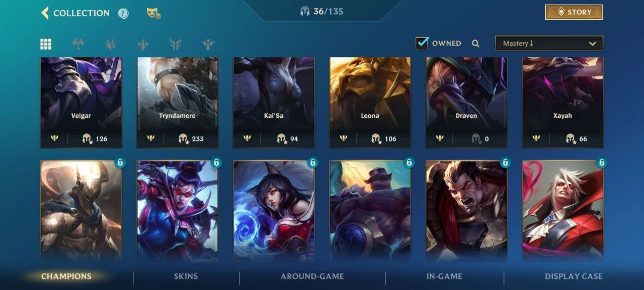
Task: Uncheck the Owned checkbox
Action: pyautogui.click(x=422, y=43)
